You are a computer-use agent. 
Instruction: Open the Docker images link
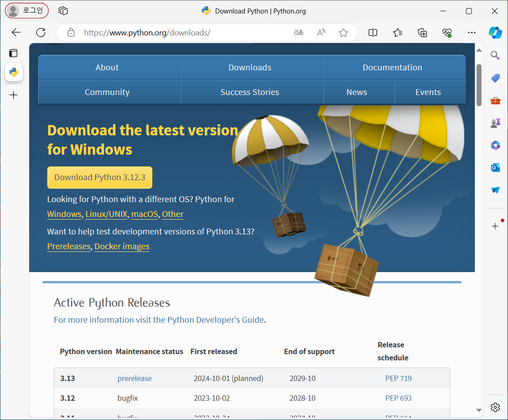tap(122, 247)
